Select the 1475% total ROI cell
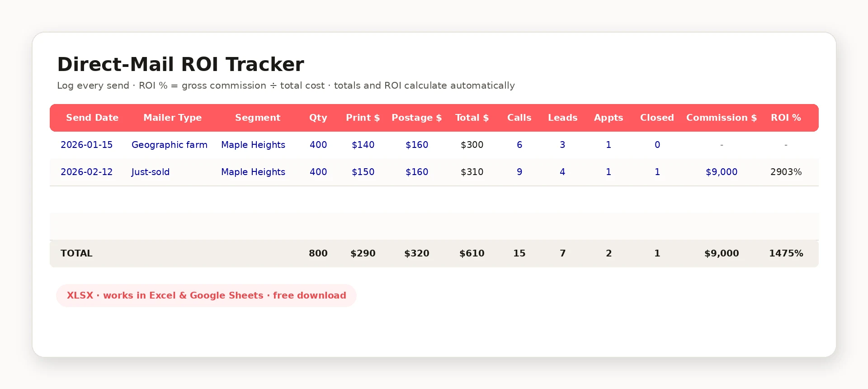This screenshot has width=868, height=389. (x=786, y=253)
